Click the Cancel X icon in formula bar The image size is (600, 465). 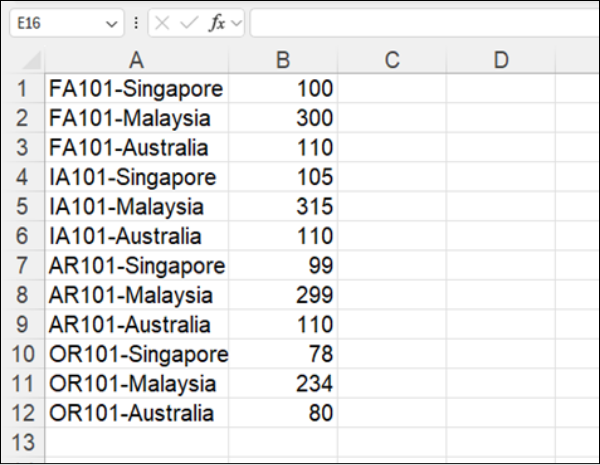(x=163, y=24)
